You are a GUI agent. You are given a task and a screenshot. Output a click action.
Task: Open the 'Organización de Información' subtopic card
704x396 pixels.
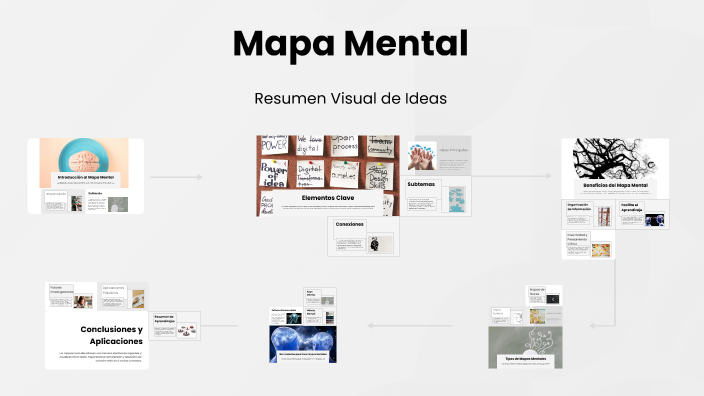click(588, 215)
